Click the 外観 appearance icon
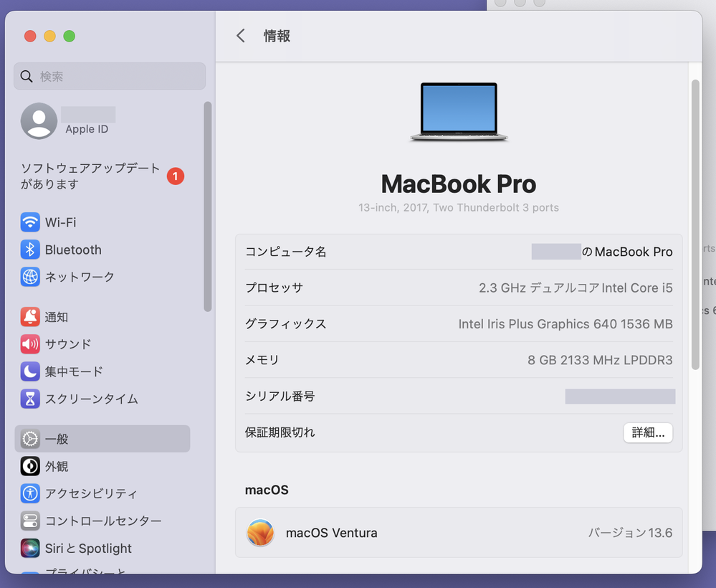Viewport: 716px width, 588px height. coord(30,466)
